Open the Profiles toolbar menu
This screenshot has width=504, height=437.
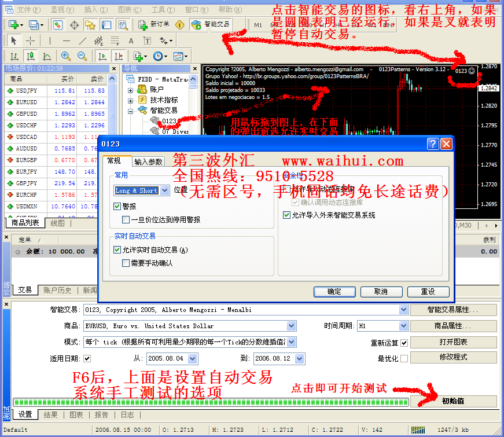[35, 24]
